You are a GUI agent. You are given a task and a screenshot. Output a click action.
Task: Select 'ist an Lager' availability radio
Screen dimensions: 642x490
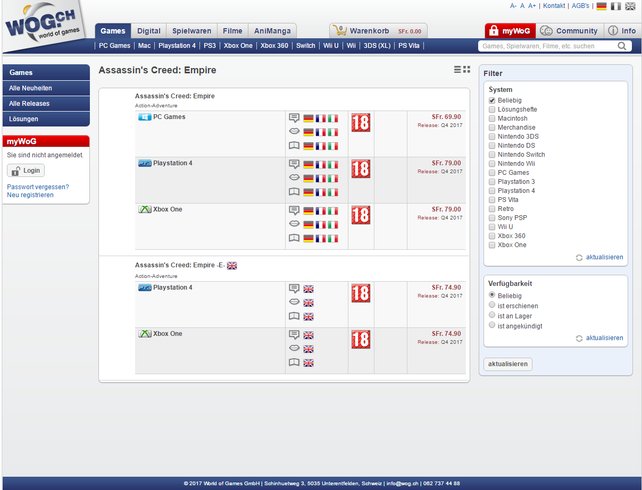click(x=492, y=315)
